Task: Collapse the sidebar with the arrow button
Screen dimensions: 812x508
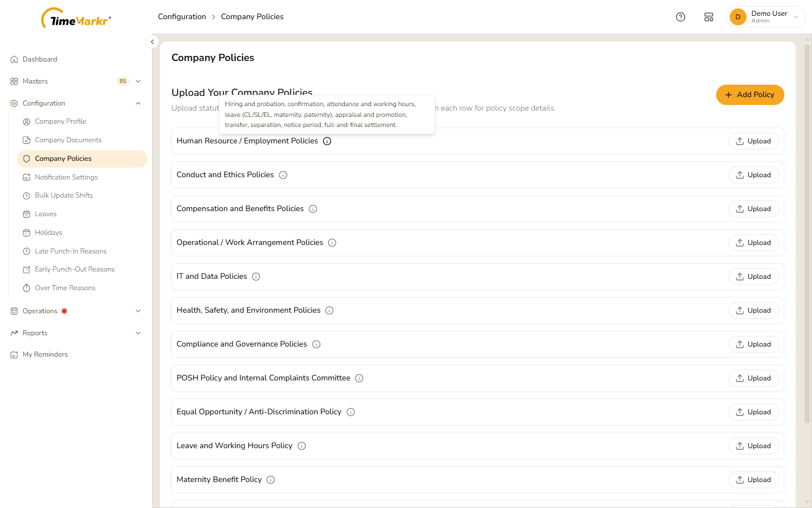Action: 152,42
